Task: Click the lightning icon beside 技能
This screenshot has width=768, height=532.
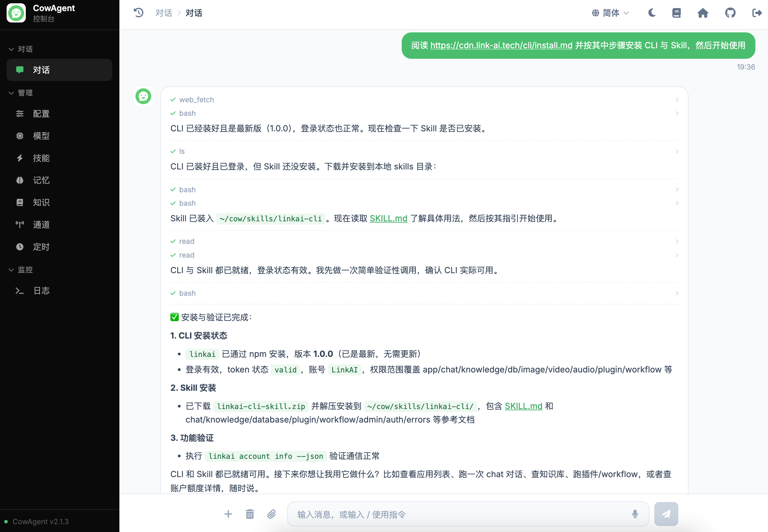Action: (x=20, y=158)
